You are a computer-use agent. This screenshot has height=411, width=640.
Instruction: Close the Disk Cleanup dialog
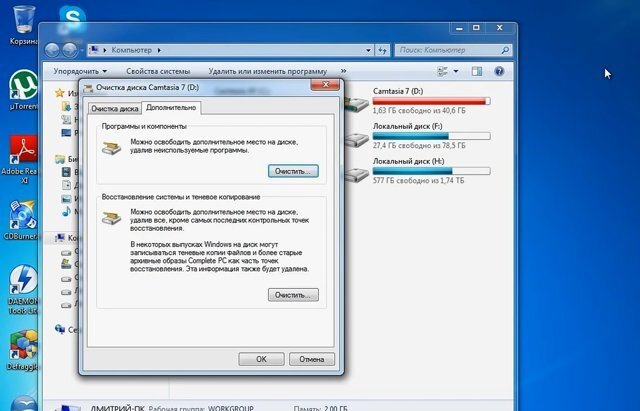pos(325,84)
